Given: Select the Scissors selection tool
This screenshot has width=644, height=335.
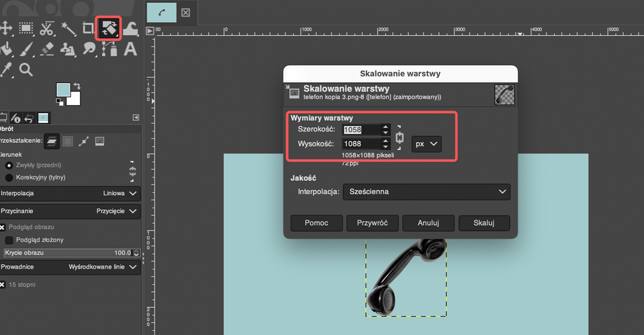Looking at the screenshot, I should (46, 28).
